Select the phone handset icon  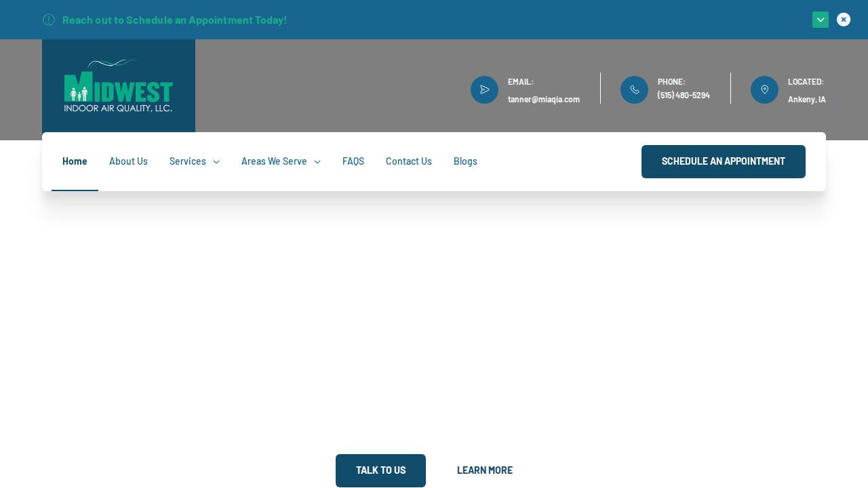(634, 89)
